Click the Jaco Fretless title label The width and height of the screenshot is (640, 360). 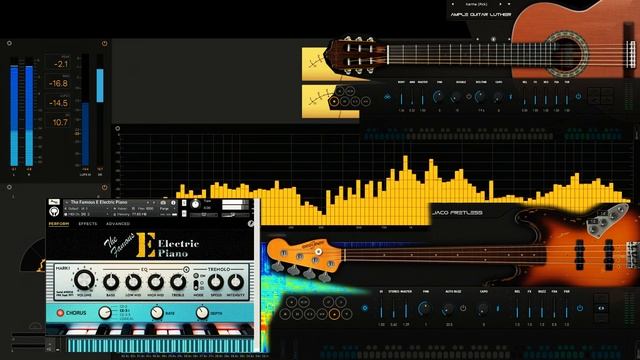[458, 213]
